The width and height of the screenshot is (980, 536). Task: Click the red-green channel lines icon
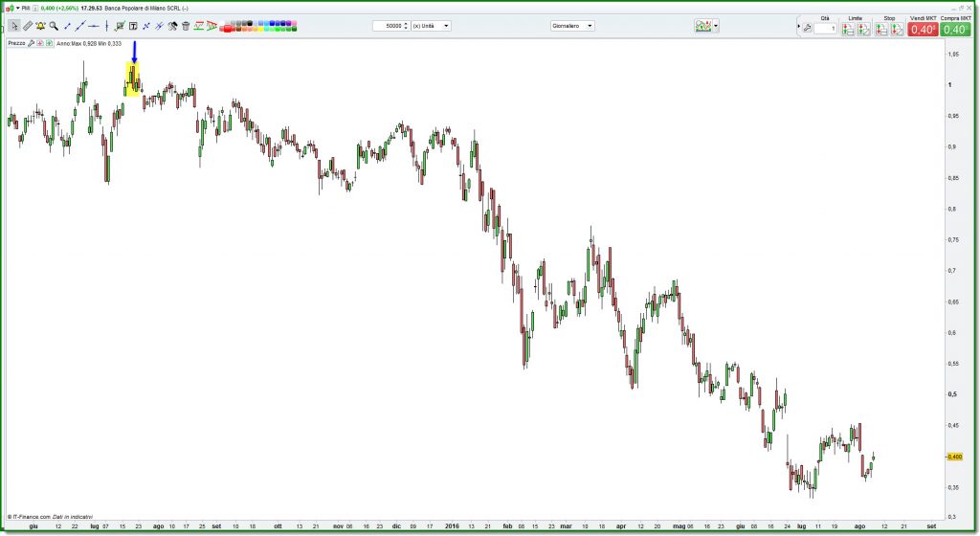199,26
